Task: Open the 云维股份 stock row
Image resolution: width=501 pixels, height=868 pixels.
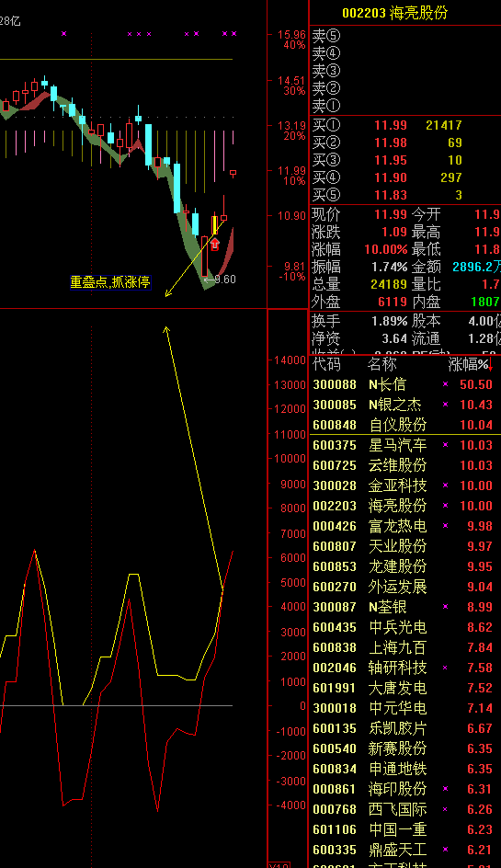Action: tap(404, 465)
